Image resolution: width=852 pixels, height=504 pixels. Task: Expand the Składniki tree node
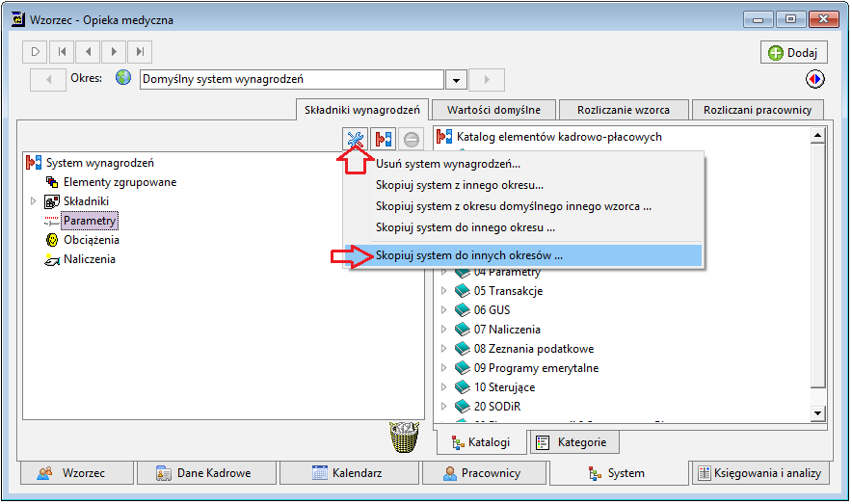click(x=33, y=201)
